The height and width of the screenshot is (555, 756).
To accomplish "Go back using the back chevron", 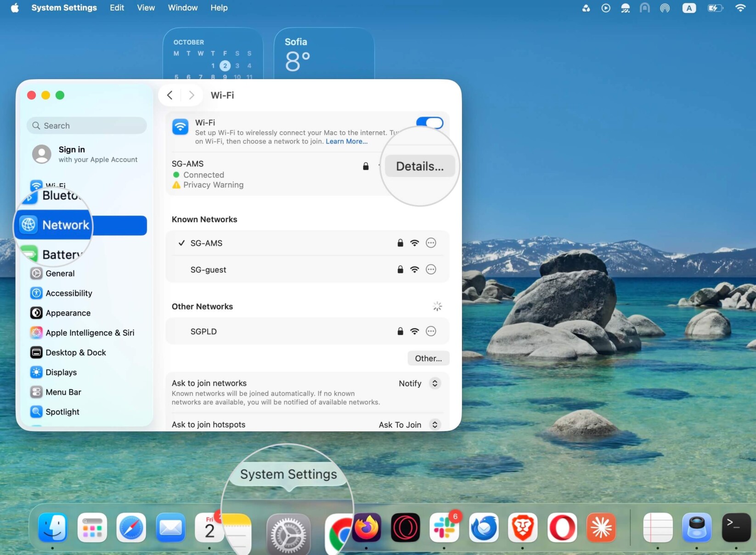I will [x=170, y=95].
